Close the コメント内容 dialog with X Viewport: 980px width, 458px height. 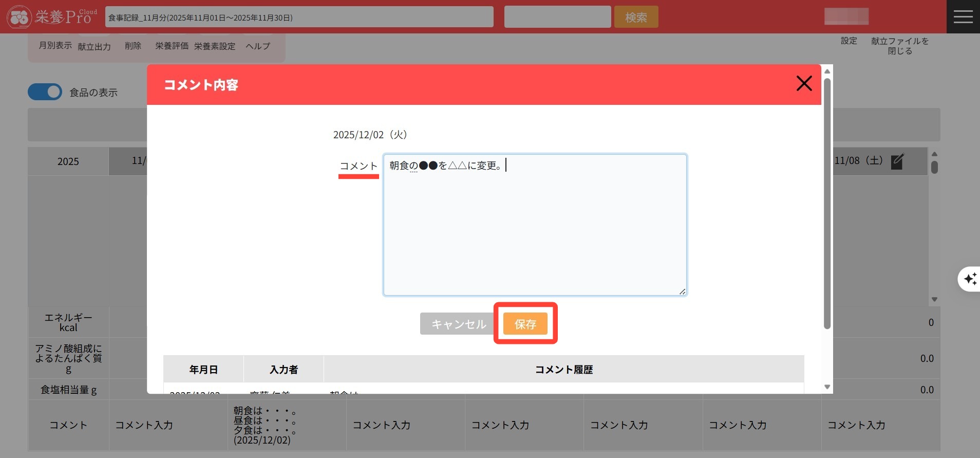point(804,83)
